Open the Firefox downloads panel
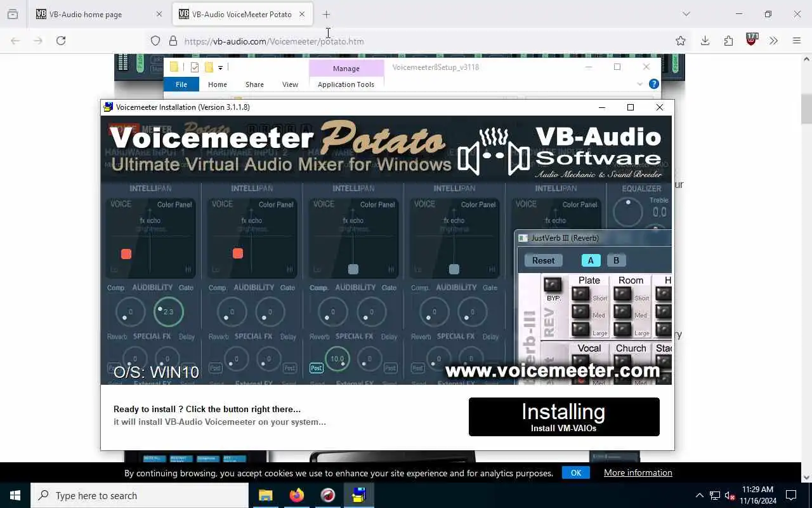Viewport: 812px width, 508px height. pyautogui.click(x=705, y=41)
